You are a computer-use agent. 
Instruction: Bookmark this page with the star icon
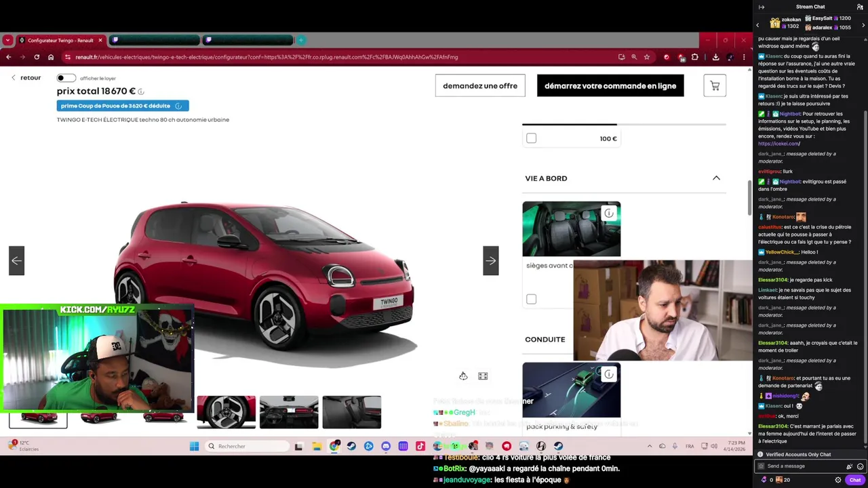647,57
